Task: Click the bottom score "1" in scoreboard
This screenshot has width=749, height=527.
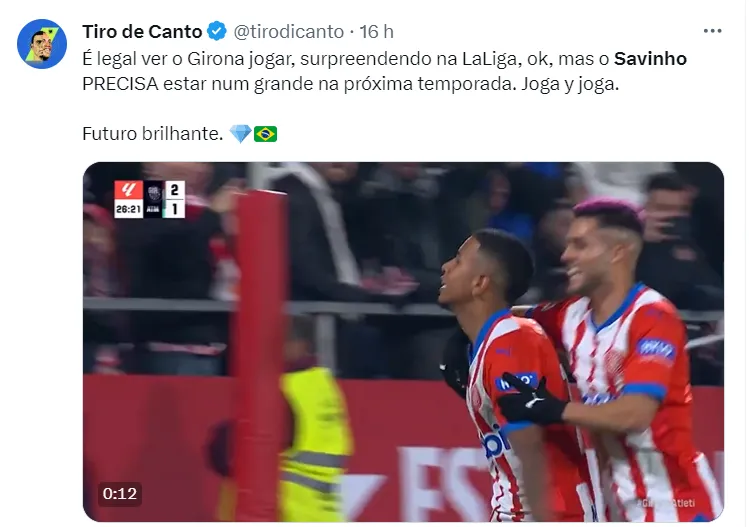Action: tap(174, 209)
